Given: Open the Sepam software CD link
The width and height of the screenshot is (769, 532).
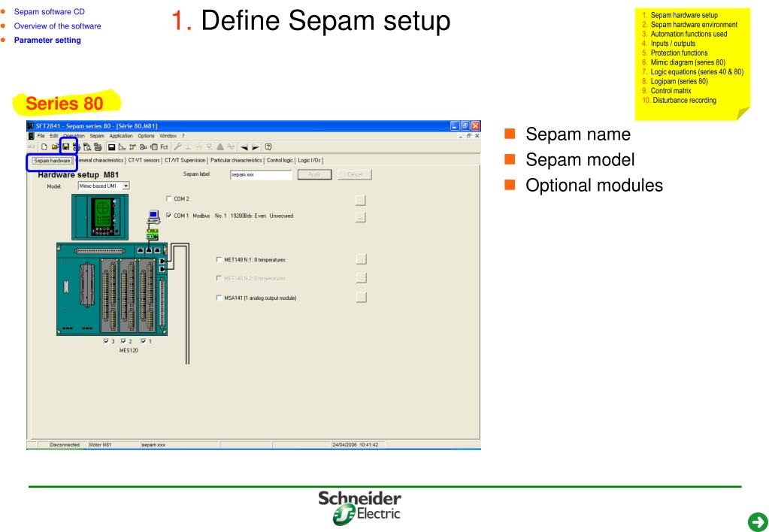Looking at the screenshot, I should [49, 12].
